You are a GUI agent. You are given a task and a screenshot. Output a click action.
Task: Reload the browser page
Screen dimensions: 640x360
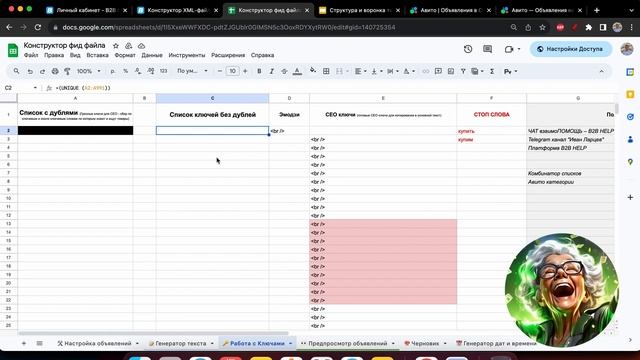click(x=38, y=27)
